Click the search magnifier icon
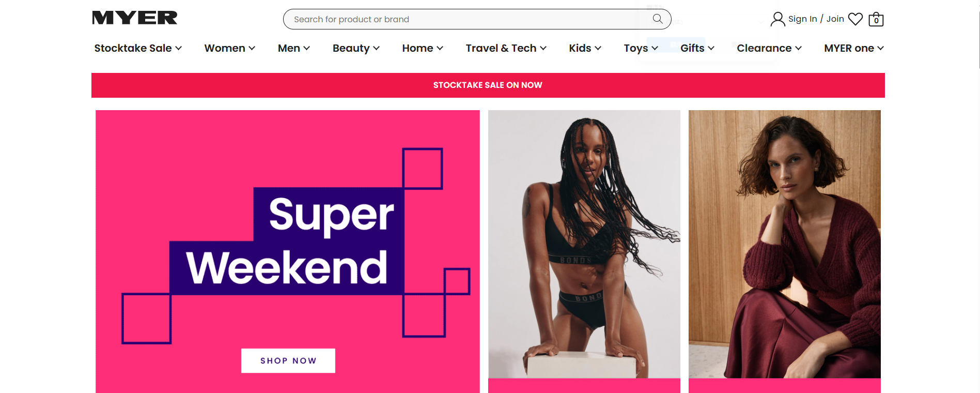The width and height of the screenshot is (980, 393). tap(658, 19)
